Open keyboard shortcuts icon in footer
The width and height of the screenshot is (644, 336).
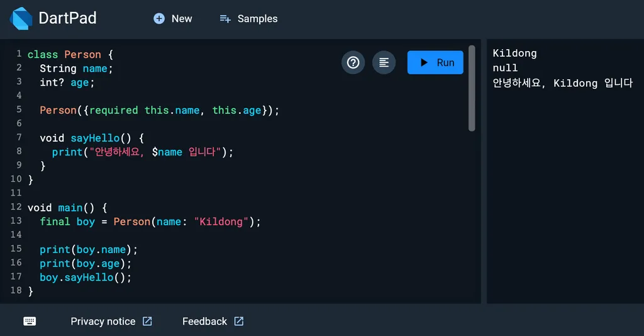[30, 321]
